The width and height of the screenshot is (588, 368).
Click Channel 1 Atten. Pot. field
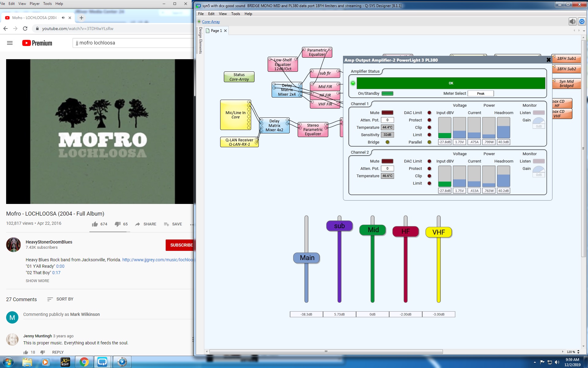tap(387, 120)
